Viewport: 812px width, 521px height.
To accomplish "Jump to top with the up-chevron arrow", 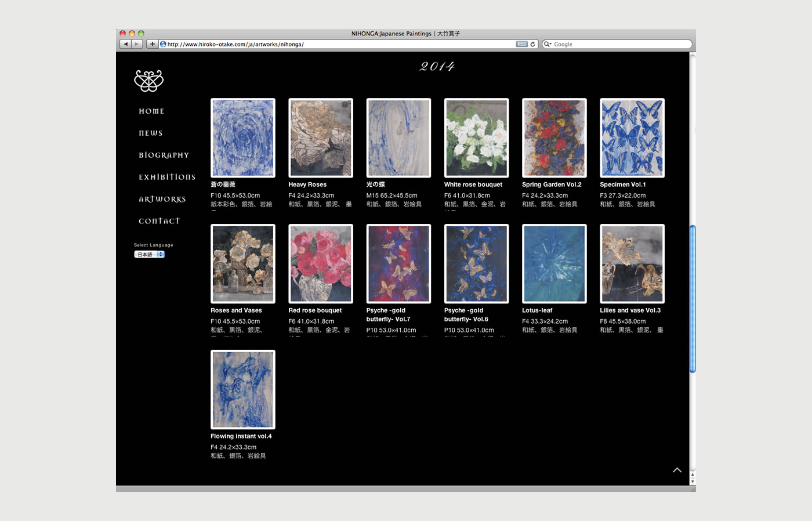I will (677, 470).
